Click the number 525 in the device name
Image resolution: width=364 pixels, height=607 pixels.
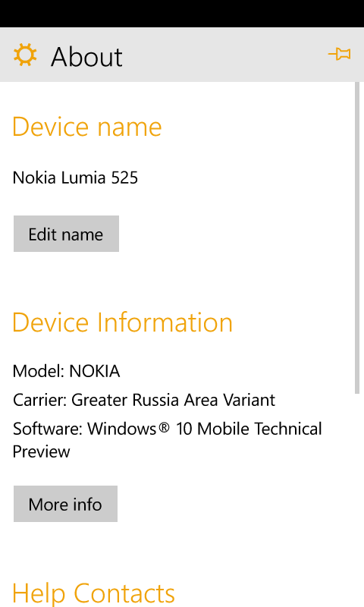tap(124, 178)
